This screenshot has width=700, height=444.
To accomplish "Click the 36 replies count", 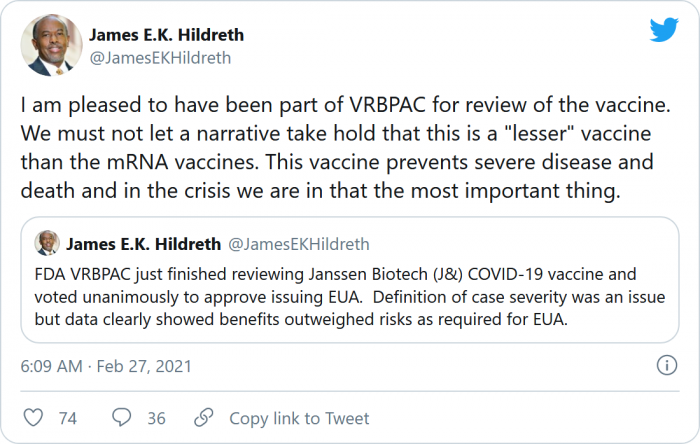I will (157, 418).
